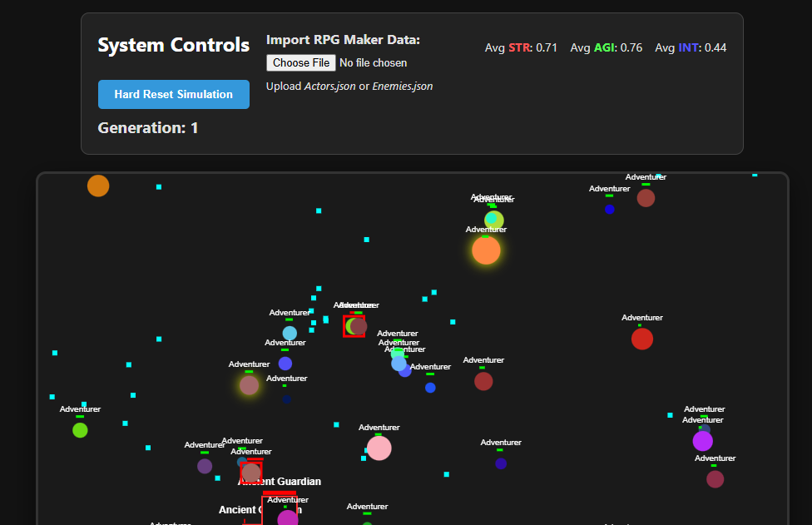Open the Choose File upload button
Viewport: 812px width, 525px height.
(x=301, y=62)
